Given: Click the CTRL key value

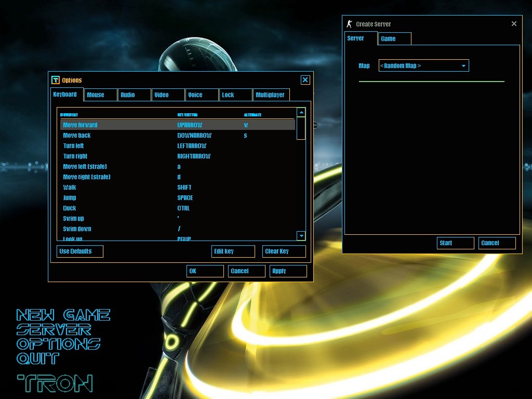Looking at the screenshot, I should click(x=183, y=208).
